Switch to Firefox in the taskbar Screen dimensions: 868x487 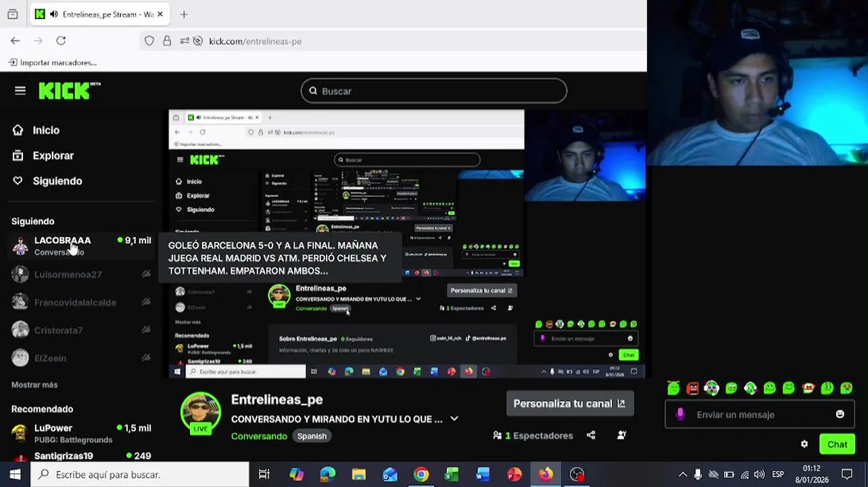click(x=546, y=474)
